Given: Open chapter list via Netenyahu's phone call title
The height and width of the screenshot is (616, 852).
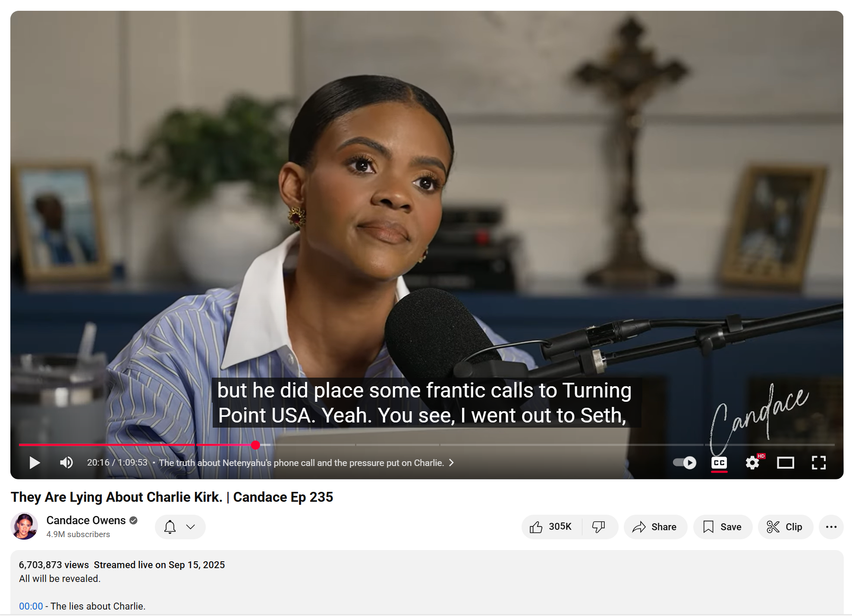Looking at the screenshot, I should pos(301,463).
